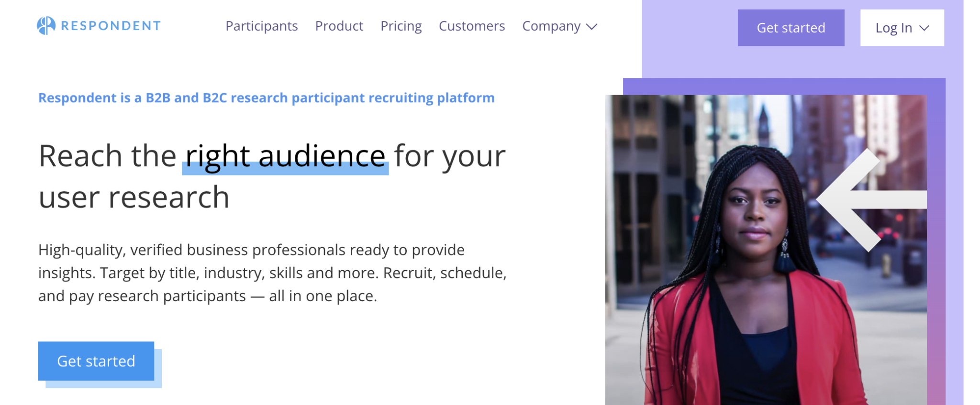Image resolution: width=980 pixels, height=405 pixels.
Task: Click the 'Respondent is a B2B and B2C' tagline
Action: point(267,98)
